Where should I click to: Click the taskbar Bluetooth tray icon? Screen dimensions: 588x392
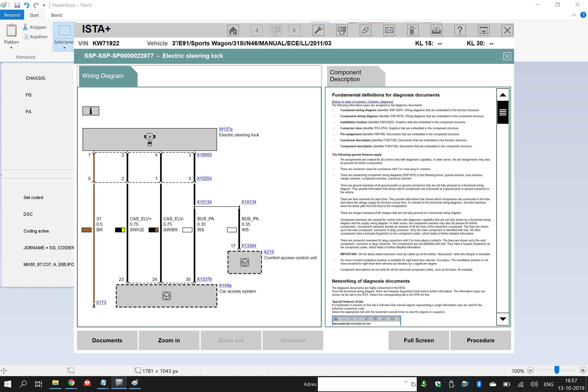pyautogui.click(x=479, y=384)
